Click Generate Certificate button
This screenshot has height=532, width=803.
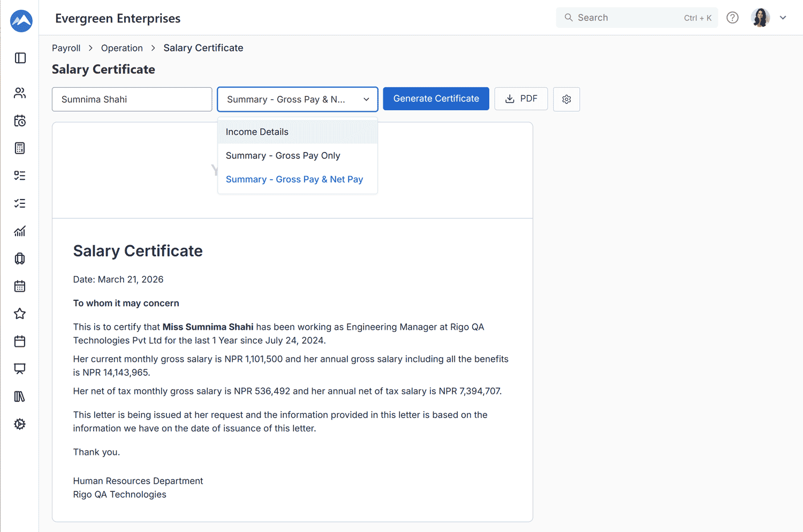point(436,99)
